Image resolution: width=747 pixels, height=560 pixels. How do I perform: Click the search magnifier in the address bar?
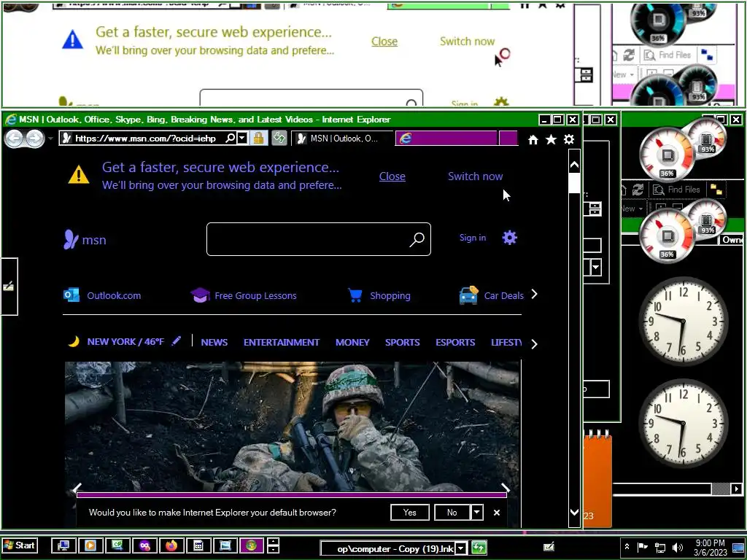click(x=231, y=139)
